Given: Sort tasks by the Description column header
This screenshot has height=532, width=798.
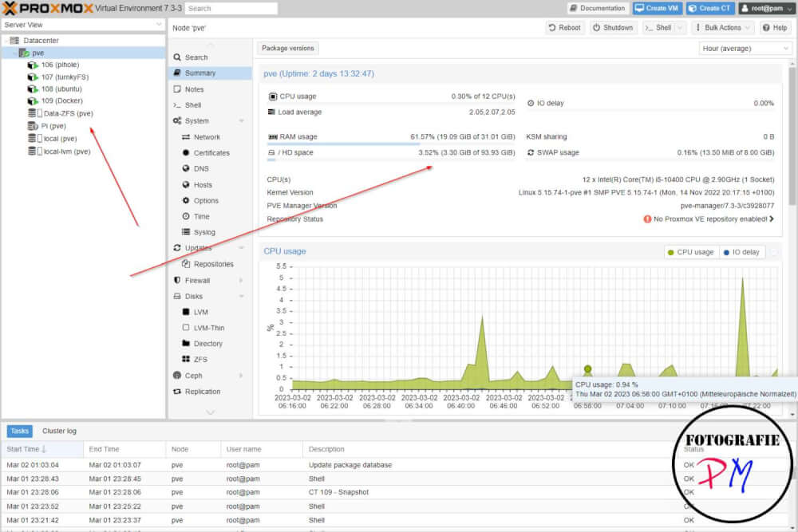Looking at the screenshot, I should pyautogui.click(x=488, y=449).
